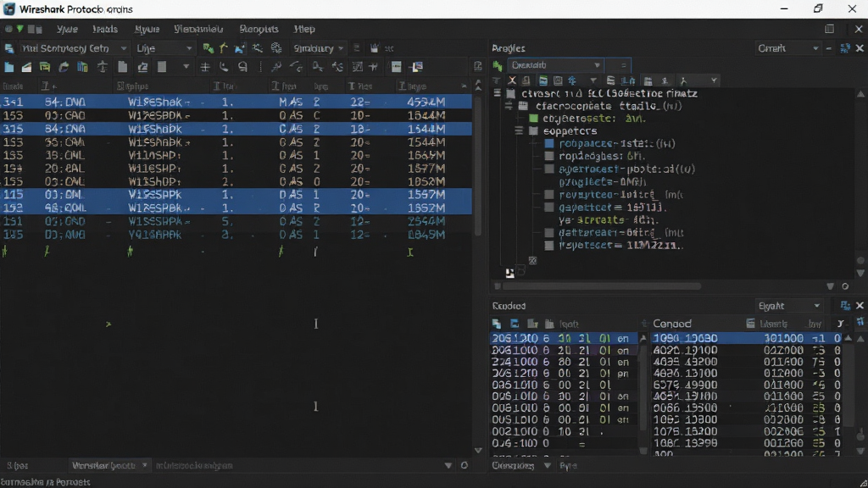
Task: Click the blue-green list icon in Aroples toolbar
Action: (x=543, y=80)
